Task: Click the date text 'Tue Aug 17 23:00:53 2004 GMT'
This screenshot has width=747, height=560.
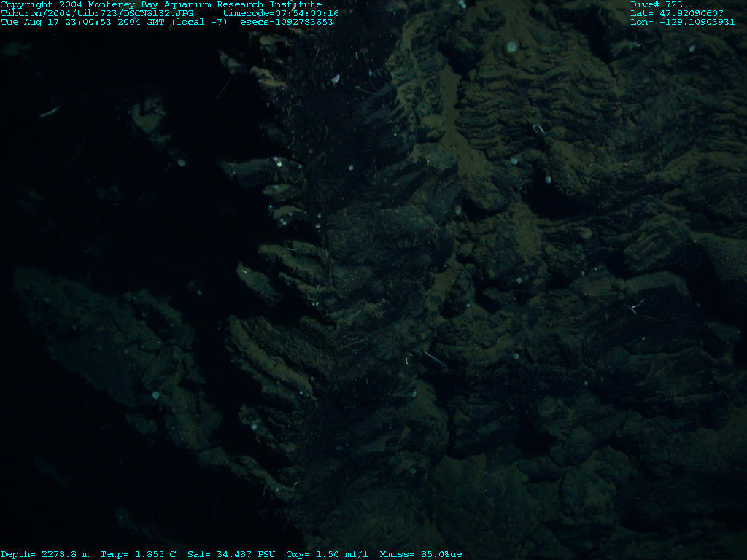Action: (83, 22)
